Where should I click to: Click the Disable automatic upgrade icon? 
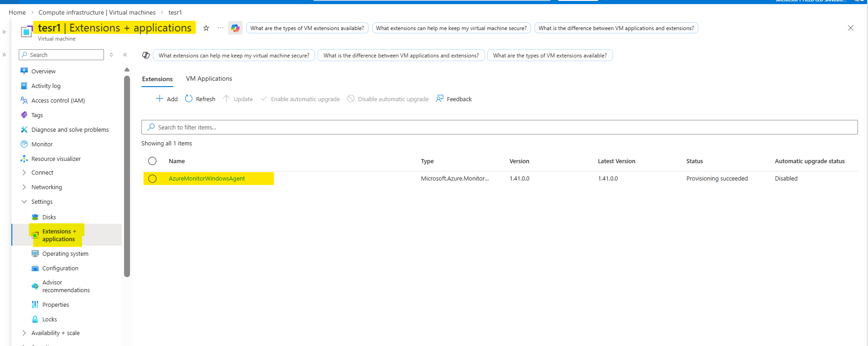click(x=351, y=98)
